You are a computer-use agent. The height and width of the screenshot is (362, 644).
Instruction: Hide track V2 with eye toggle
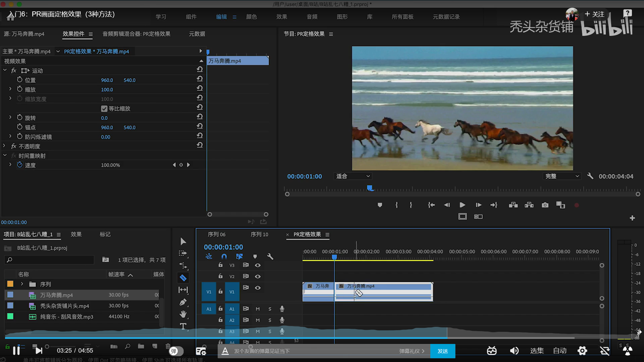click(258, 277)
